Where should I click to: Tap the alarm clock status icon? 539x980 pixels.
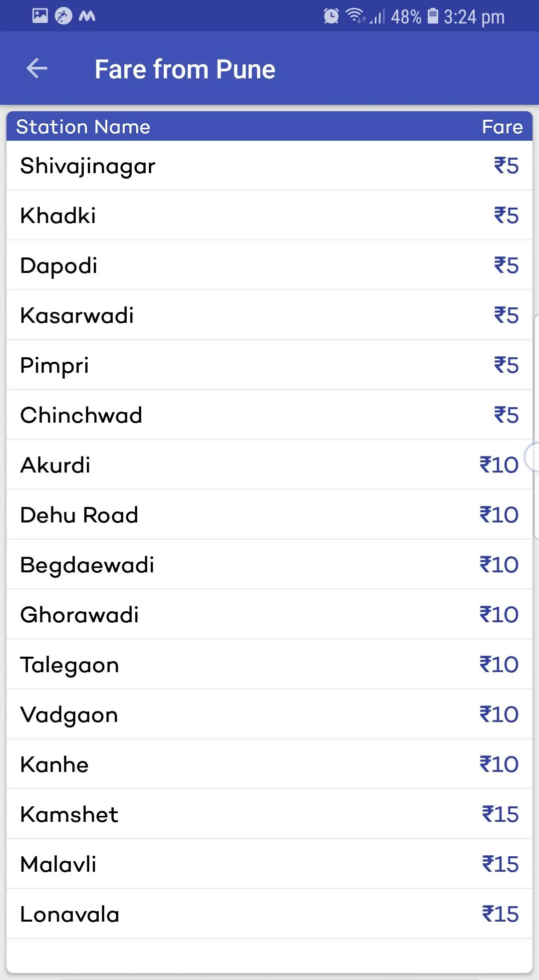(x=331, y=16)
